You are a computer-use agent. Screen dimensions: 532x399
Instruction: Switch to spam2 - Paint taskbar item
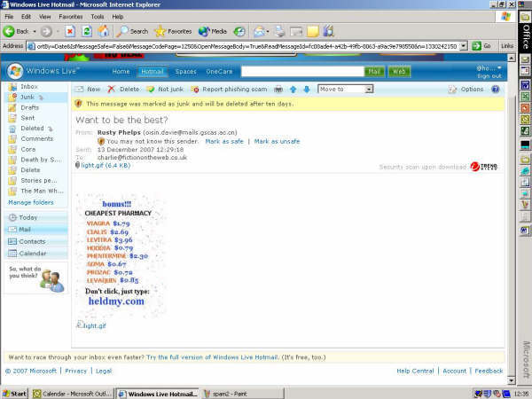coord(243,394)
